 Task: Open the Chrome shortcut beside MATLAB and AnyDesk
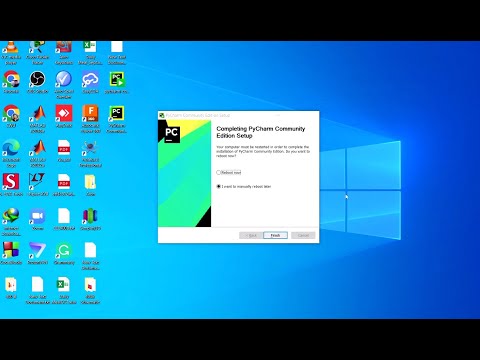[x=11, y=116]
